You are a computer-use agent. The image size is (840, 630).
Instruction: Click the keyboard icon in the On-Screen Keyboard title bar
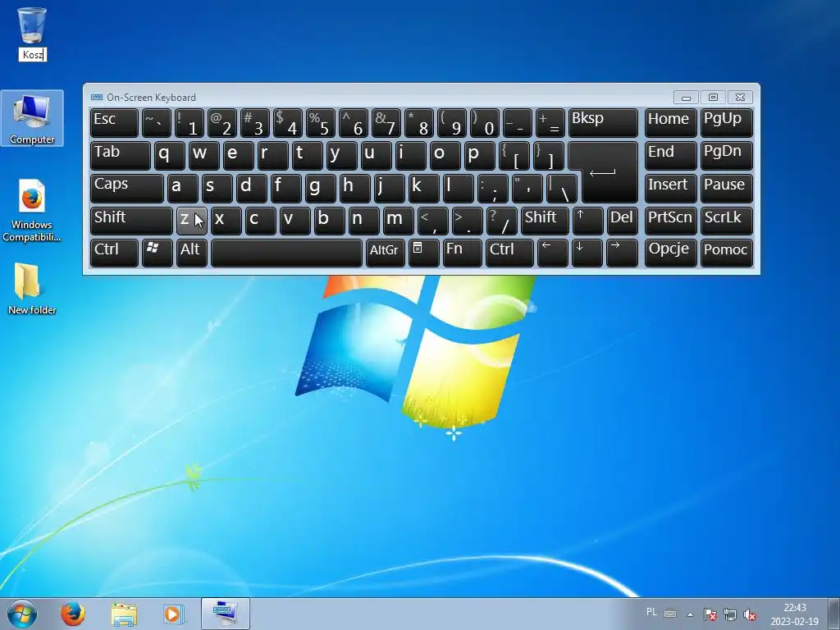[x=97, y=97]
